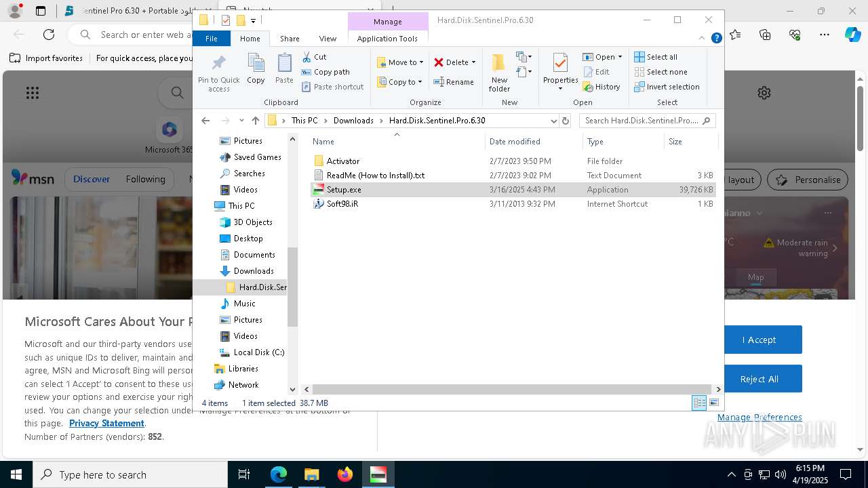
Task: Open the Move to dropdown
Action: click(x=400, y=62)
